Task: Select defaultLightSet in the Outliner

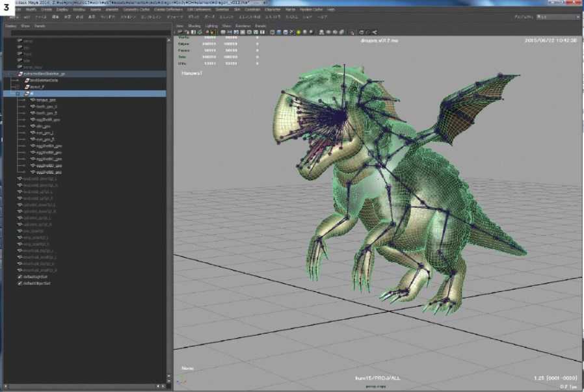Action: click(35, 277)
